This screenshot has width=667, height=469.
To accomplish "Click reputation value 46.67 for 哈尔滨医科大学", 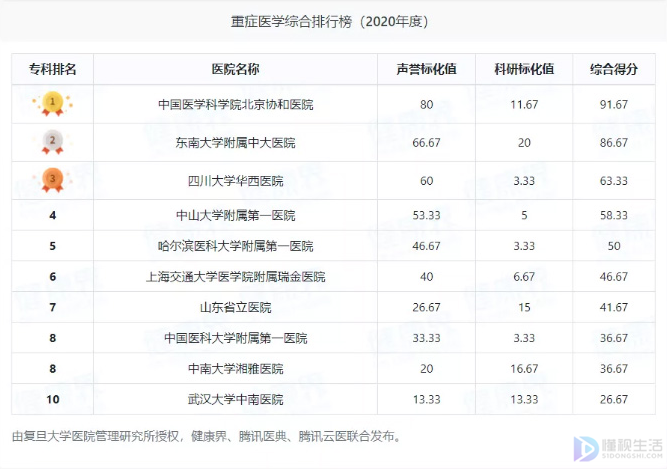I will (426, 246).
